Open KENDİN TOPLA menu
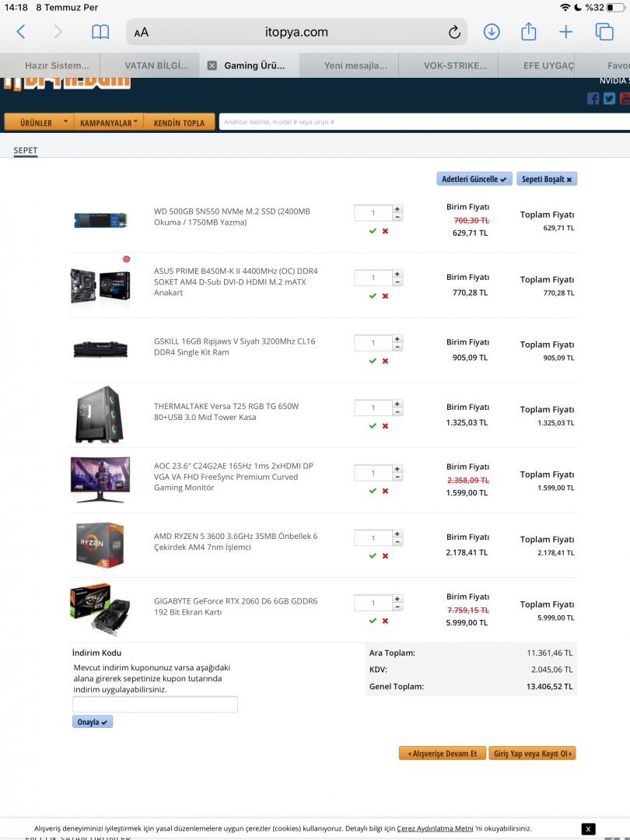The image size is (630, 840). tap(179, 122)
